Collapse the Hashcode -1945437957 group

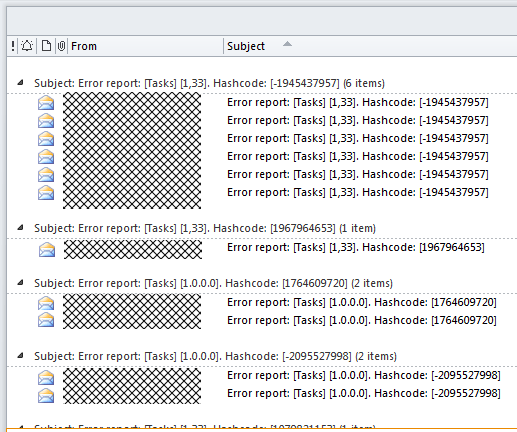pos(21,82)
